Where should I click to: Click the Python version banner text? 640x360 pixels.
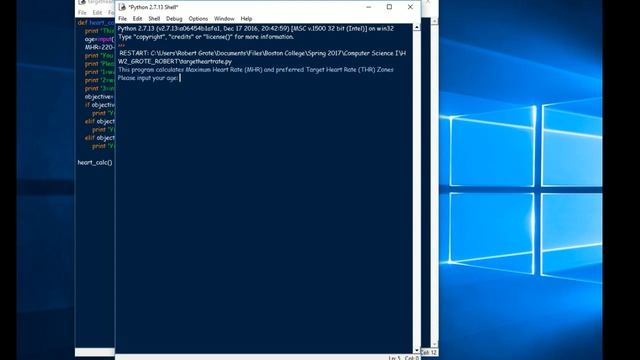pyautogui.click(x=256, y=29)
